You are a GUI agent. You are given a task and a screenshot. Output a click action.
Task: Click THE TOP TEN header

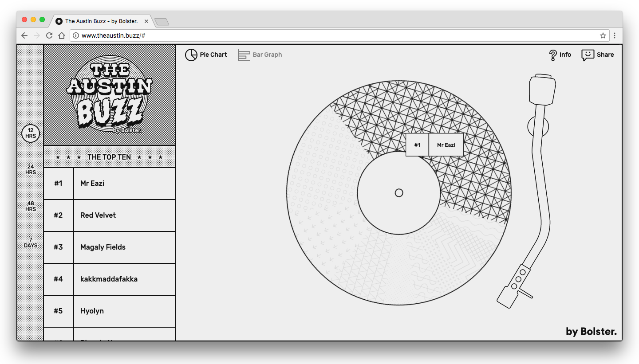coord(110,157)
